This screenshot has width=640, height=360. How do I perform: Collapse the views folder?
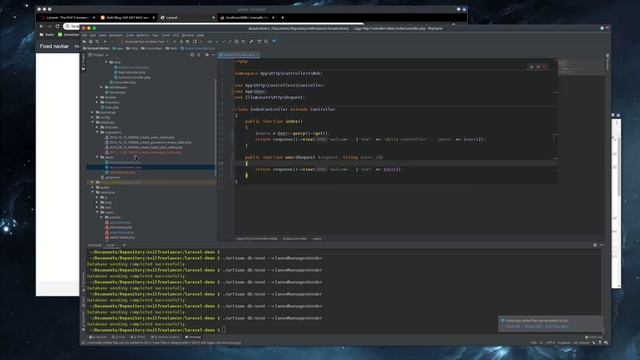point(97,212)
